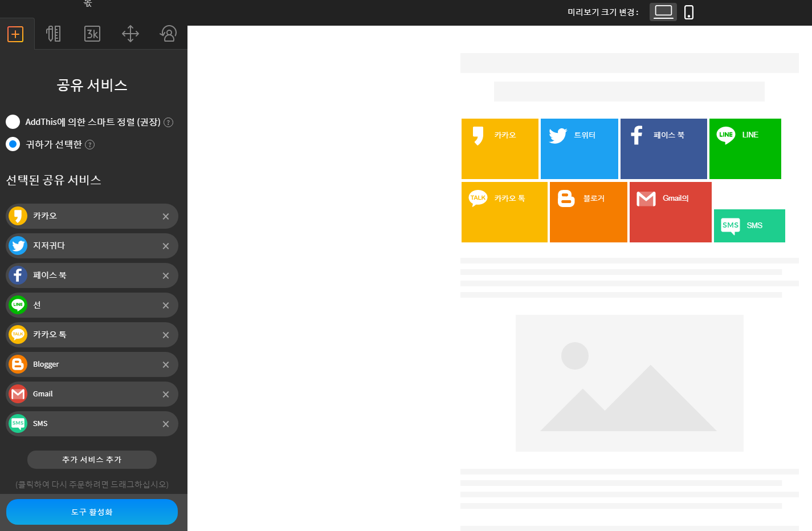Screen dimensions: 812x531
Task: Switch preview to mobile phone size
Action: pos(689,13)
